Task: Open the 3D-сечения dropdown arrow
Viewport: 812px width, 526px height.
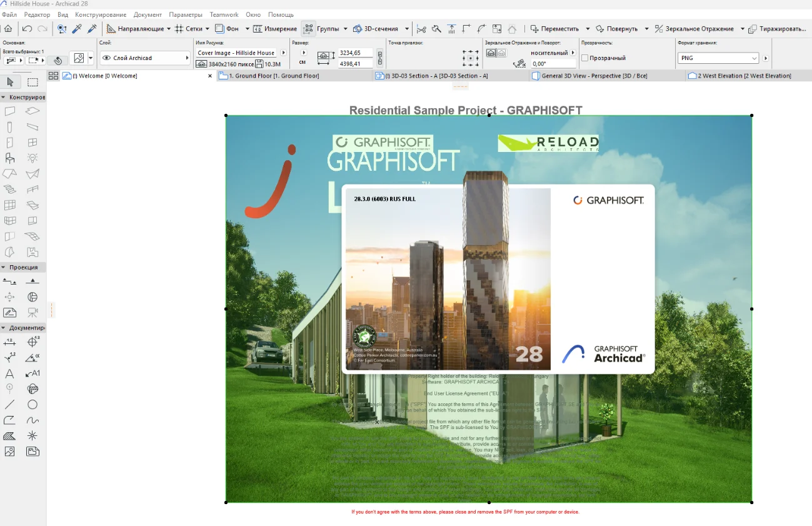Action: (407, 29)
